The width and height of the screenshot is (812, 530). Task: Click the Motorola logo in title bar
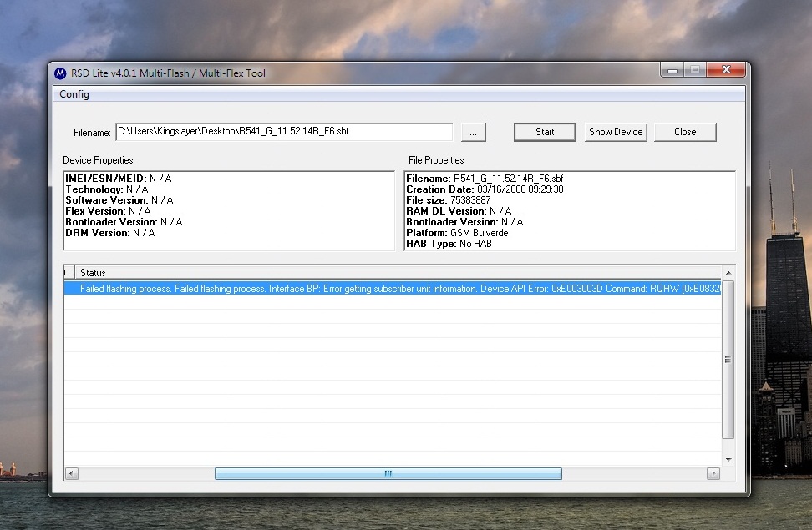(60, 73)
